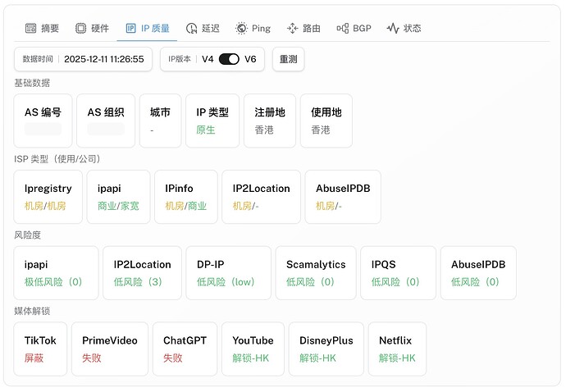566x392 pixels.
Task: Click the Ping globe icon
Action: coord(241,28)
